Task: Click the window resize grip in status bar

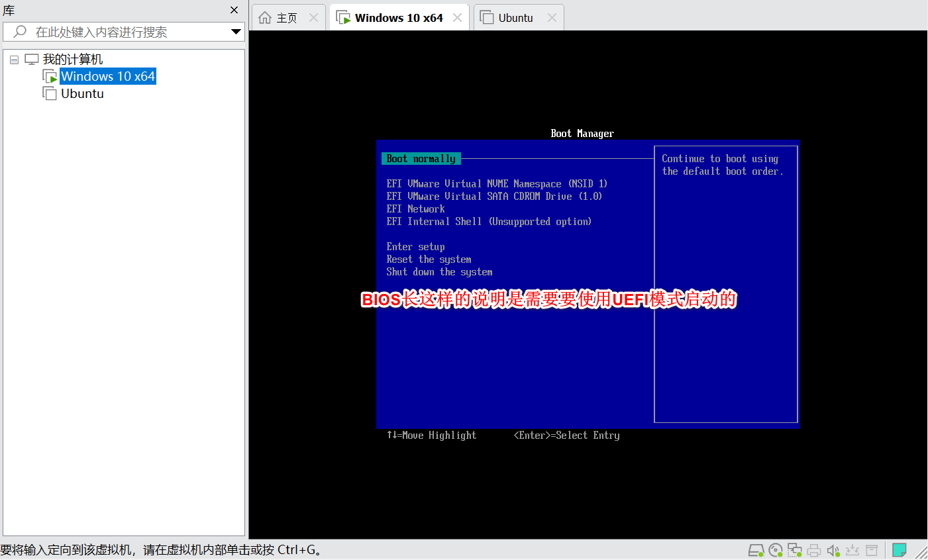Action: click(x=921, y=552)
